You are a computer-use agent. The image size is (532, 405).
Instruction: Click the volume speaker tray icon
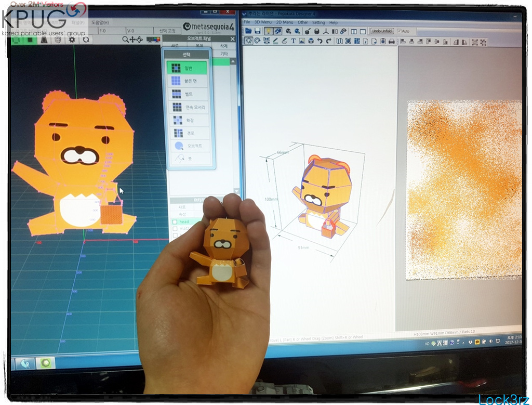[491, 342]
